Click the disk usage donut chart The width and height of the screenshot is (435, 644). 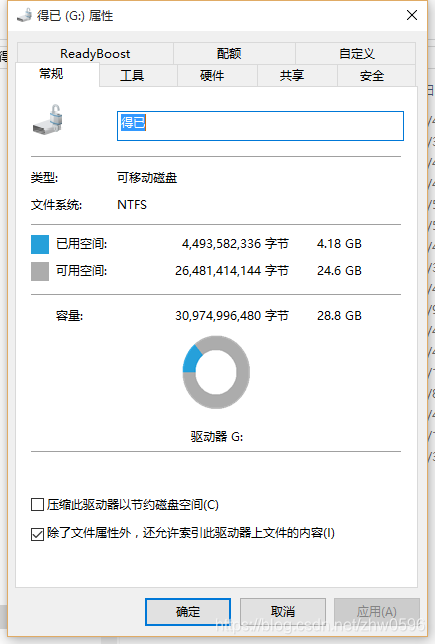tap(216, 372)
